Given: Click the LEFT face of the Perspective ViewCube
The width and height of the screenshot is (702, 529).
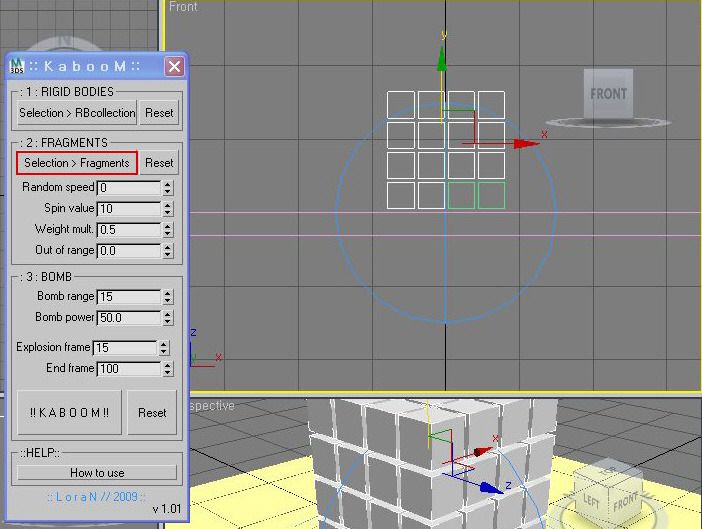Looking at the screenshot, I should pyautogui.click(x=591, y=501).
